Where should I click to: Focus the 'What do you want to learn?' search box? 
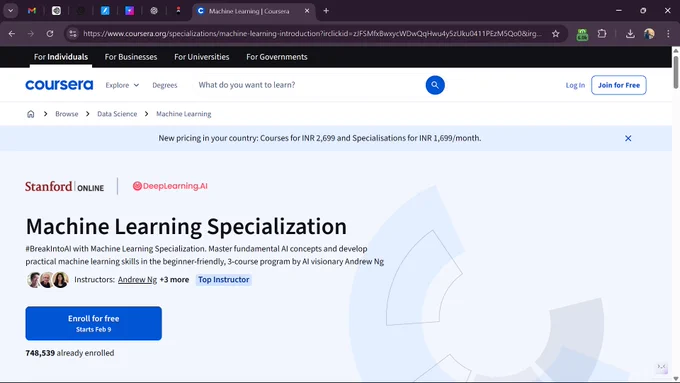coord(308,85)
